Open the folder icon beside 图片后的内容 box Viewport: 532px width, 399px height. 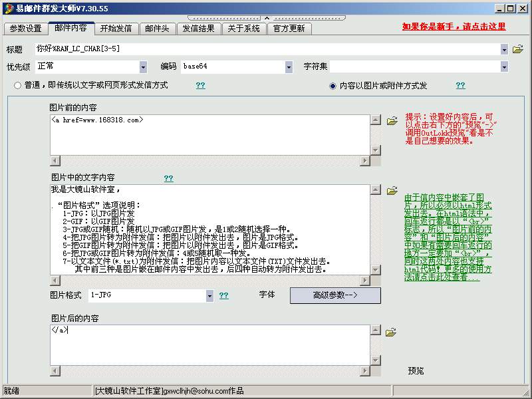392,332
